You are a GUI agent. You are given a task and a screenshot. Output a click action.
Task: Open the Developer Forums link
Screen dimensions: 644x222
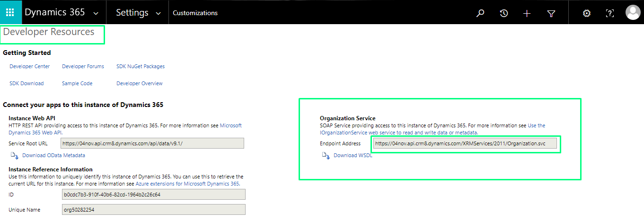pos(83,66)
